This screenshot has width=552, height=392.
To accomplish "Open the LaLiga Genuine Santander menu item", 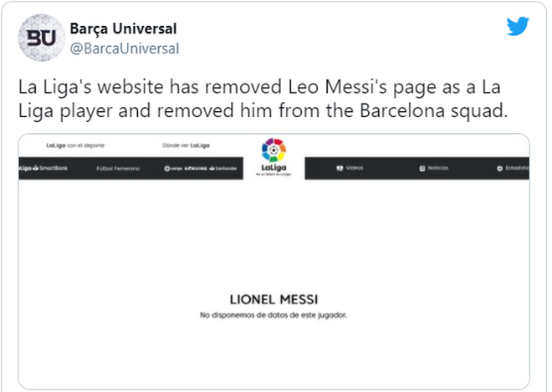I will pyautogui.click(x=201, y=168).
